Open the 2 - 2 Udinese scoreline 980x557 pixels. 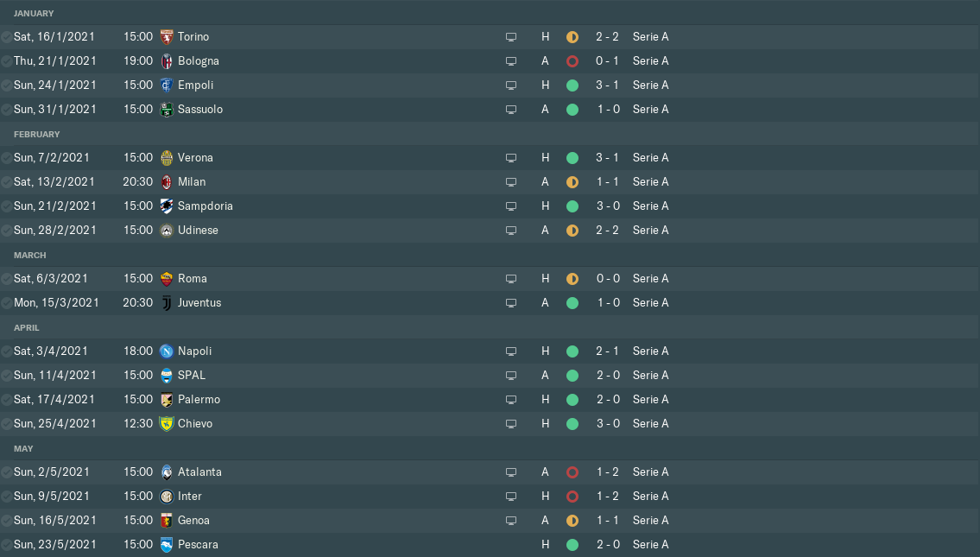pyautogui.click(x=608, y=231)
